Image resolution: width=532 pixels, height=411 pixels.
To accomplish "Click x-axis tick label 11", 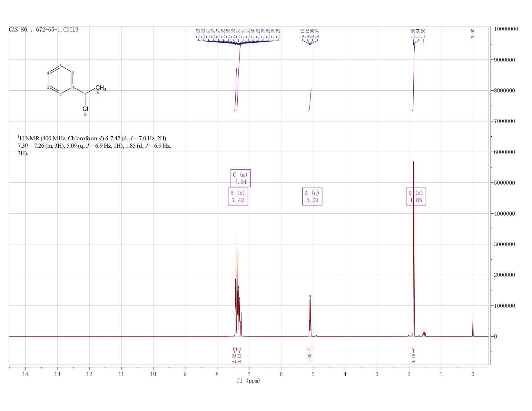I will 121,374.
